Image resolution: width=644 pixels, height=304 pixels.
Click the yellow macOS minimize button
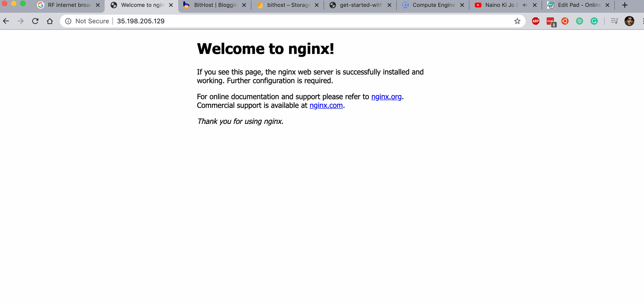pos(14,3)
